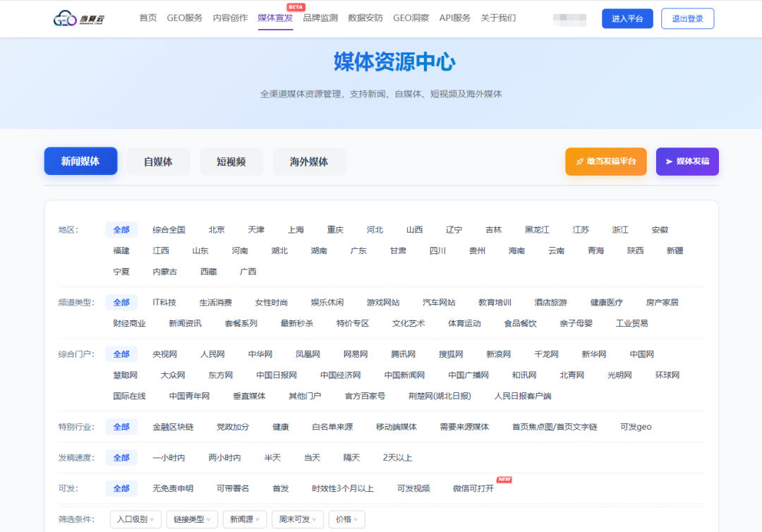Filter region by 上海
This screenshot has height=532, width=762.
pos(296,230)
